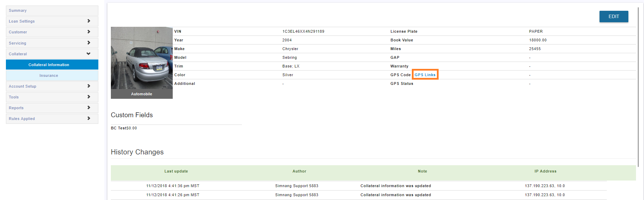Expand the Customer section chevron
Viewport: 644px width, 200px height.
(89, 32)
